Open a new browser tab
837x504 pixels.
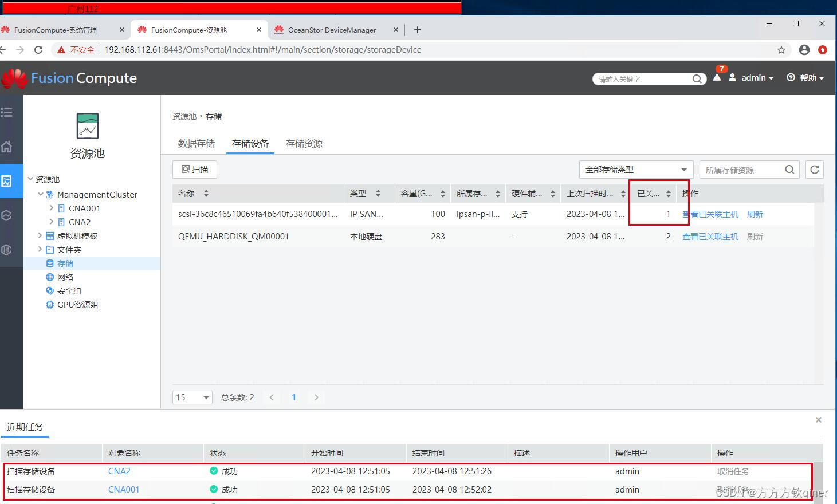(418, 30)
